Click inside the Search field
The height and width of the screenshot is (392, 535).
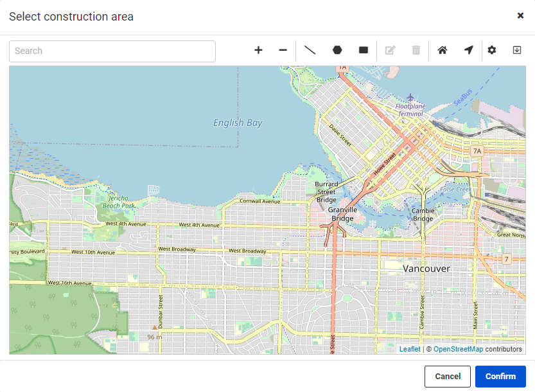pos(112,51)
